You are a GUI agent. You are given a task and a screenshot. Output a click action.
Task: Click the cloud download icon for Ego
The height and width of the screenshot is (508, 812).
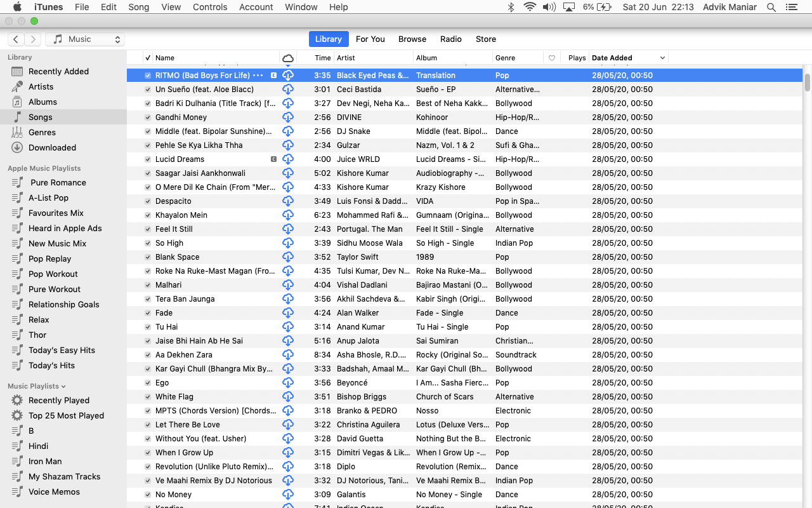click(288, 382)
